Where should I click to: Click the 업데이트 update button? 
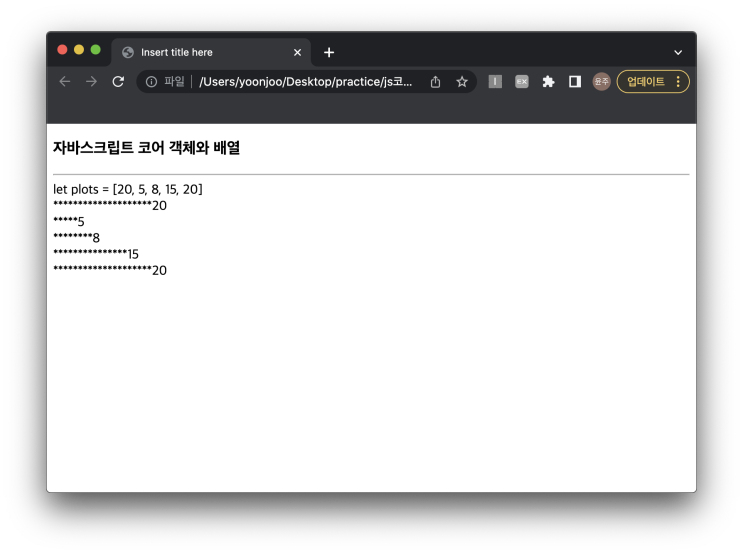tap(646, 82)
